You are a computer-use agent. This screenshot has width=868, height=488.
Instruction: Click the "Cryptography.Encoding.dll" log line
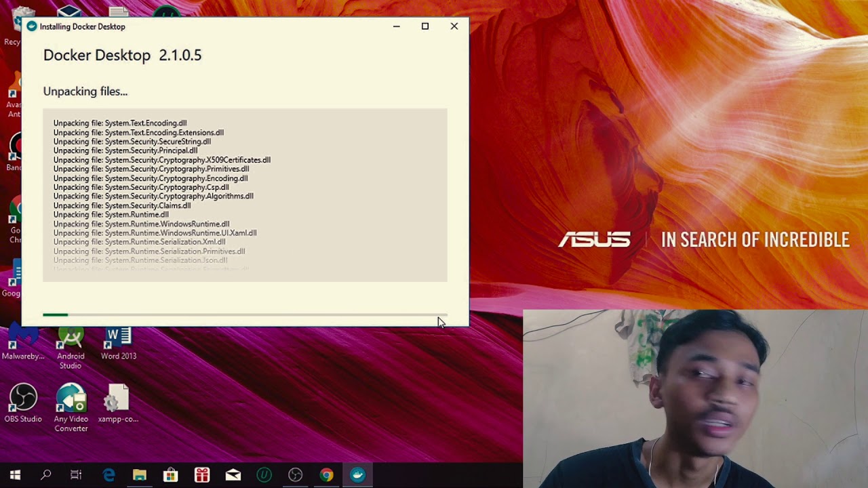pos(151,178)
